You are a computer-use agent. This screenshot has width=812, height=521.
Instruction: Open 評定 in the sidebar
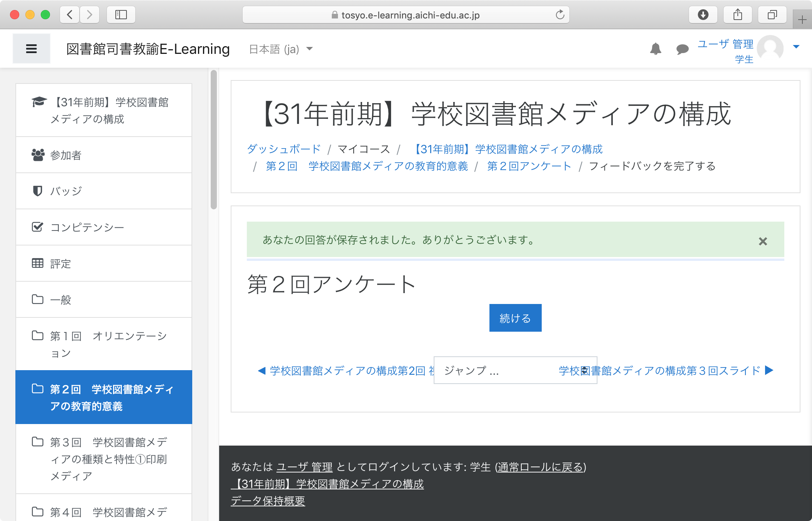point(104,264)
